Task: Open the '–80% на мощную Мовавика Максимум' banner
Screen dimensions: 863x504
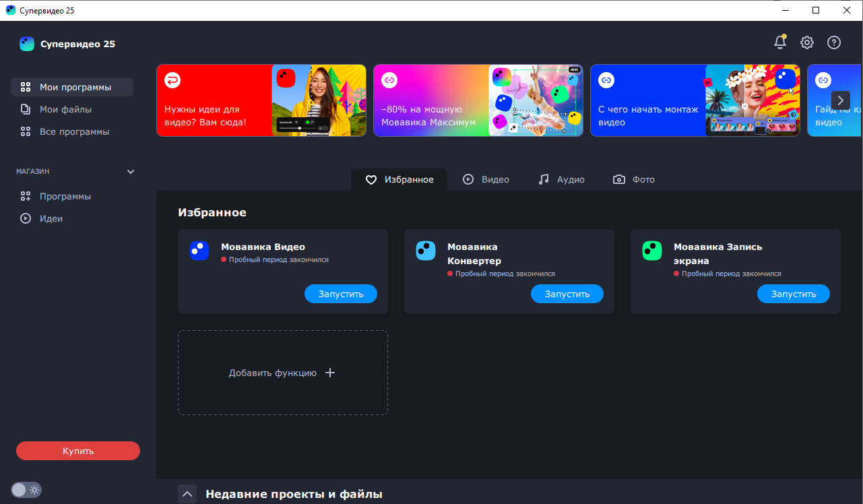Action: (478, 100)
